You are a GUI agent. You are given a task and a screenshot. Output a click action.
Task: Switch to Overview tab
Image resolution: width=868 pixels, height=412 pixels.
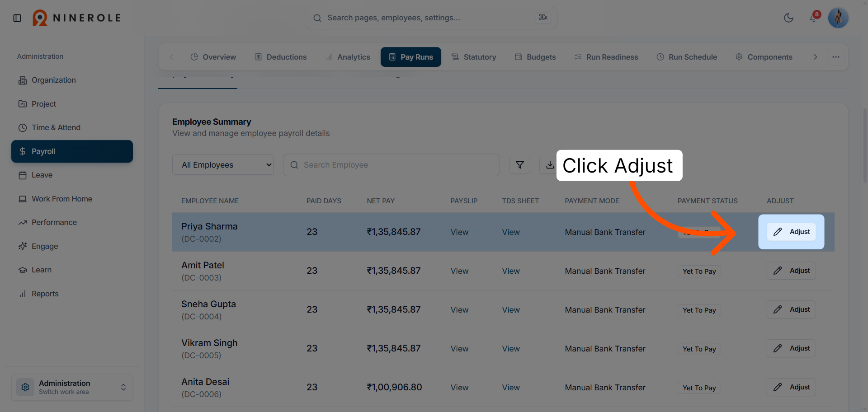coord(213,57)
